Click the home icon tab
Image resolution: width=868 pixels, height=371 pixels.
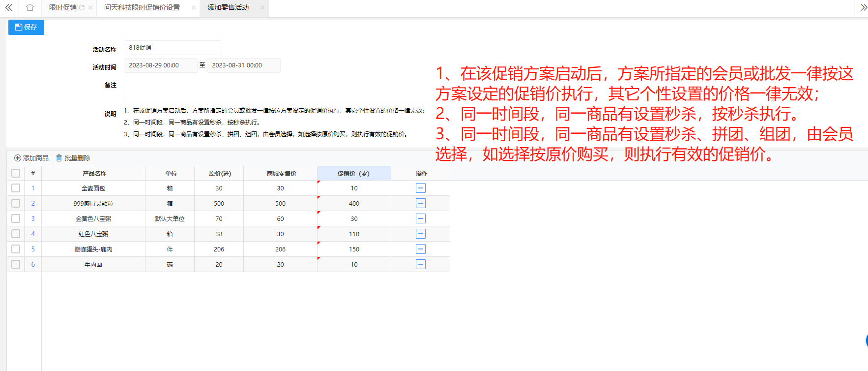point(30,7)
